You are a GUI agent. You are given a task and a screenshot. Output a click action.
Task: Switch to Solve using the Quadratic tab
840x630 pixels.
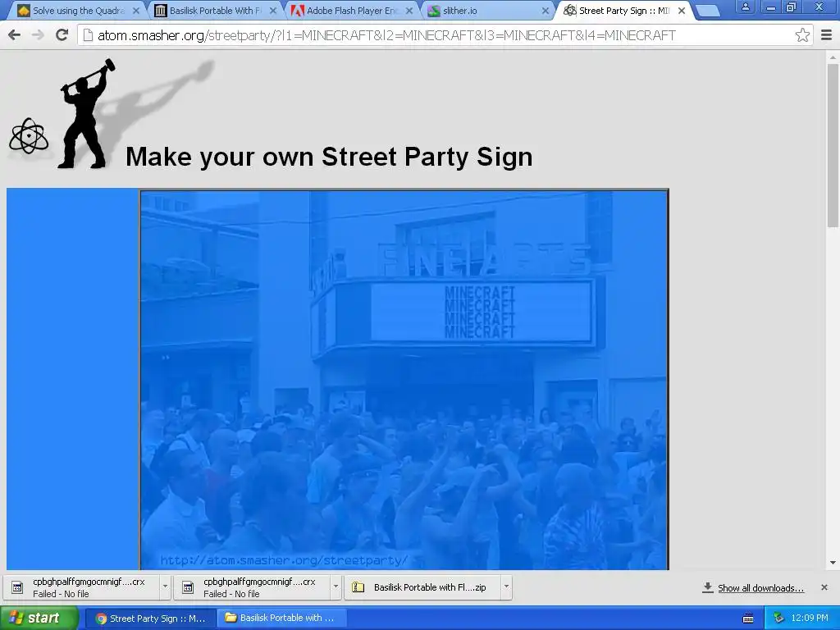coord(77,11)
